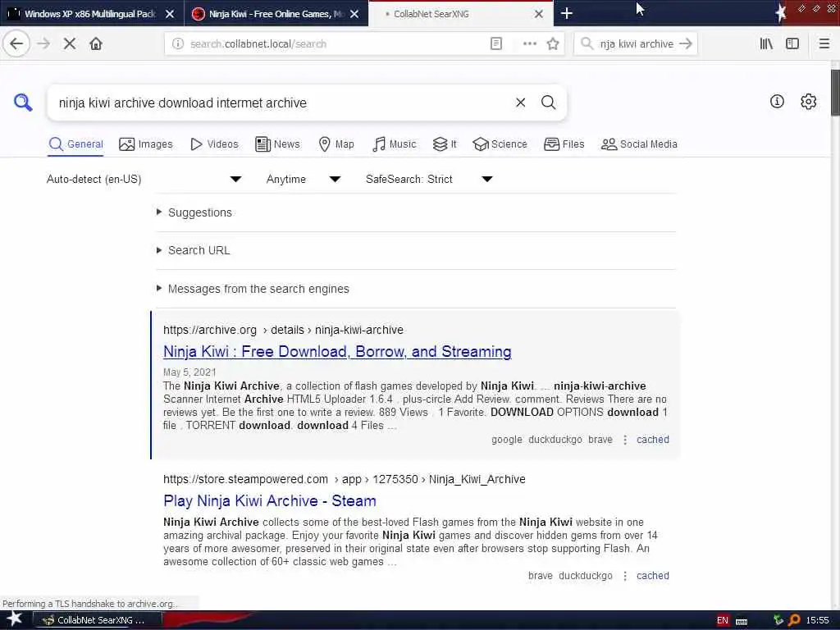Image resolution: width=840 pixels, height=630 pixels.
Task: Toggle reader view in address bar
Action: (x=496, y=44)
